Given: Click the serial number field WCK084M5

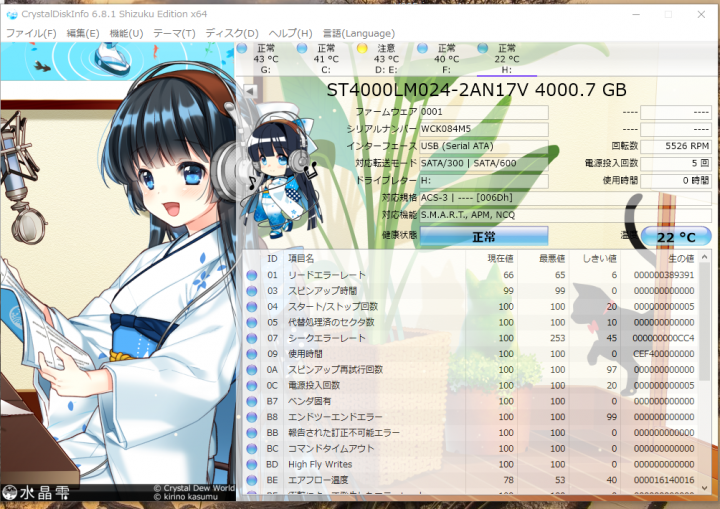Looking at the screenshot, I should [484, 129].
